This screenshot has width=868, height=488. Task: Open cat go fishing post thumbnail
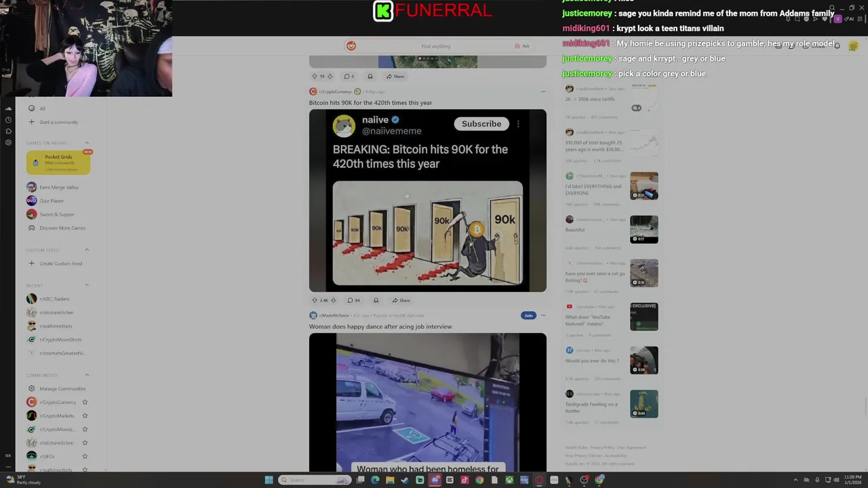(644, 273)
